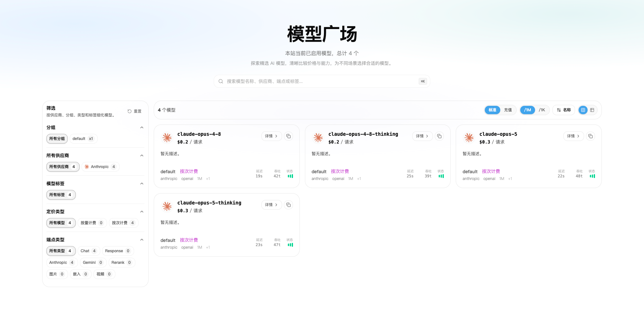The width and height of the screenshot is (644, 319).
Task: Filter by 按量计费 pricing type
Action: coord(92,223)
